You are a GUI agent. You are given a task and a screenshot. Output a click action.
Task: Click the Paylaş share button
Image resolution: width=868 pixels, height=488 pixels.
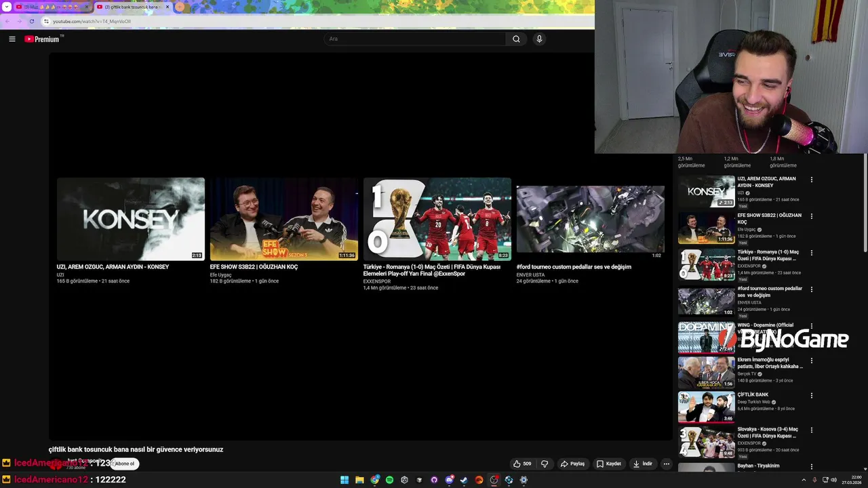tap(572, 464)
